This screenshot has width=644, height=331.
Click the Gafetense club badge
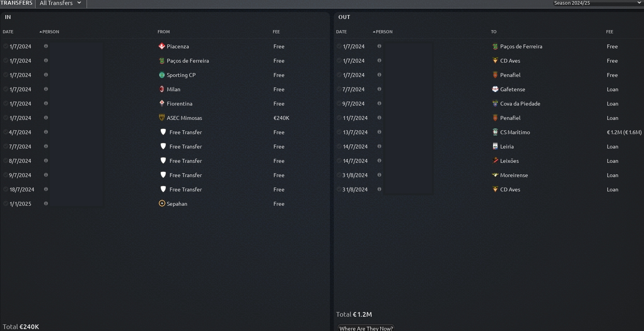tap(495, 89)
